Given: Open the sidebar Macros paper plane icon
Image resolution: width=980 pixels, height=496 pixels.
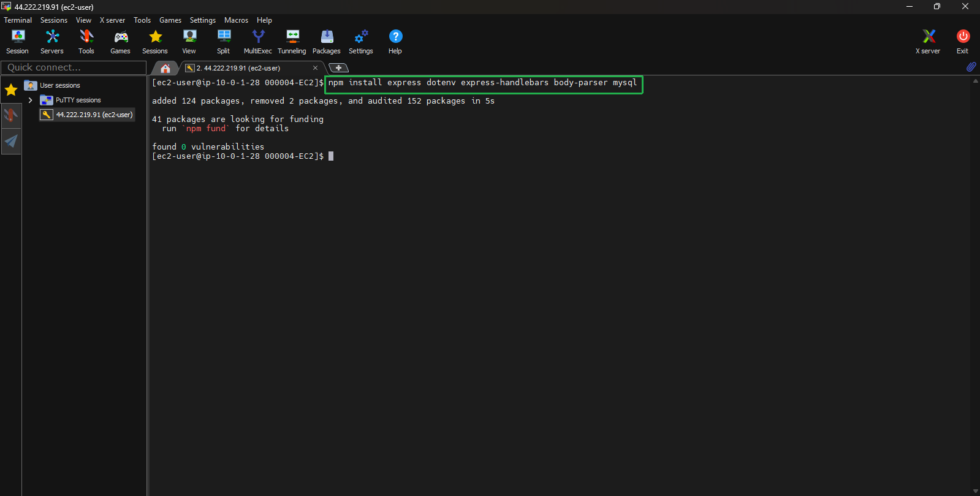Looking at the screenshot, I should point(11,141).
